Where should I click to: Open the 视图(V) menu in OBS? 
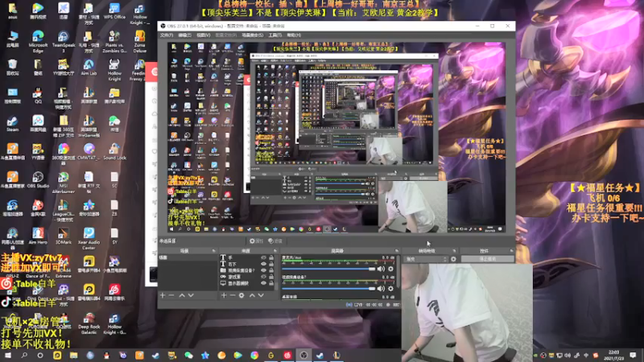[x=204, y=35]
